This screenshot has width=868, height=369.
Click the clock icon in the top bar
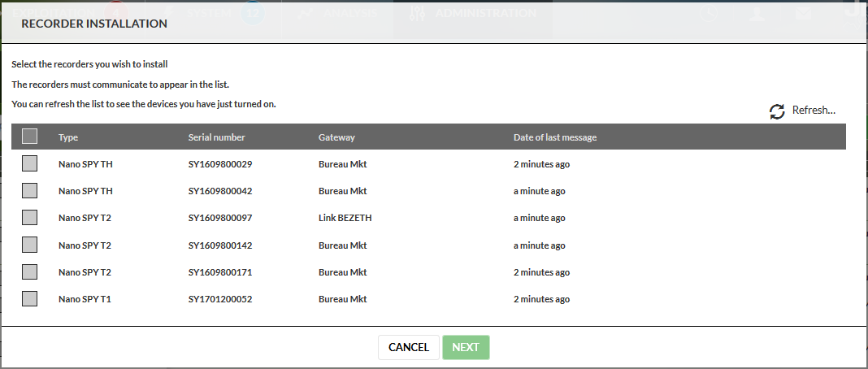710,12
